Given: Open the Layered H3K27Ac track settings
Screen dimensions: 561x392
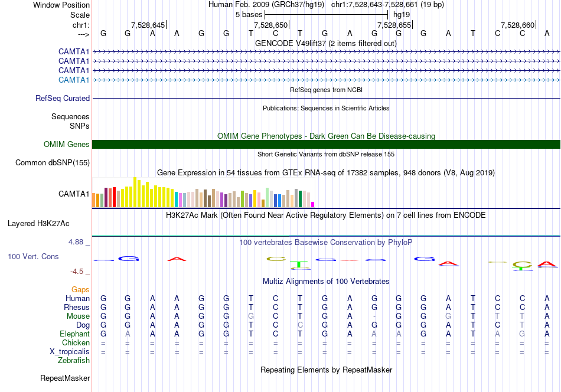Looking at the screenshot, I should (x=38, y=224).
